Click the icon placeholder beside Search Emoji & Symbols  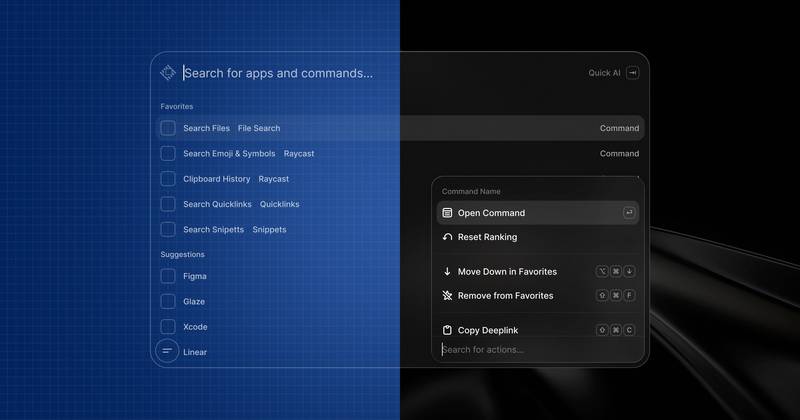coord(168,154)
